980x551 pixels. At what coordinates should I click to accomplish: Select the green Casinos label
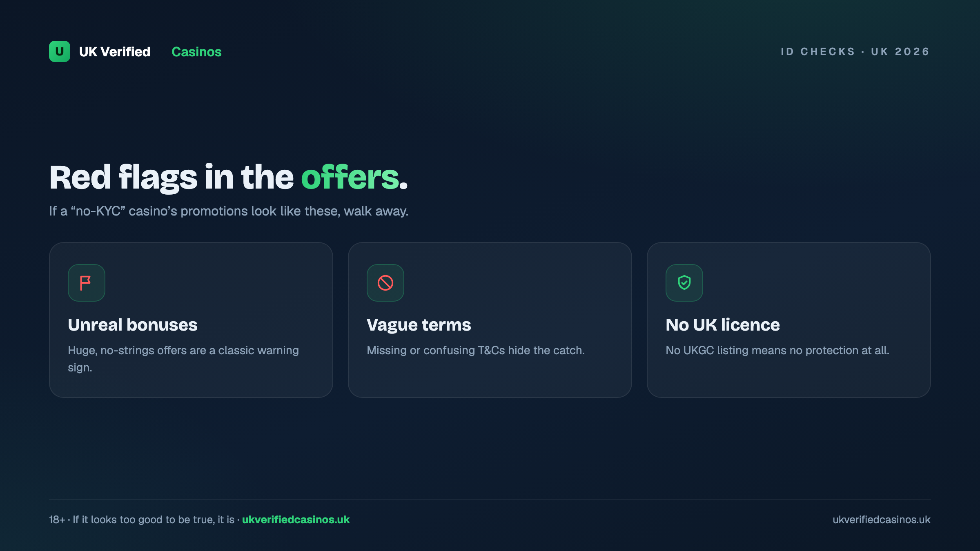point(196,52)
